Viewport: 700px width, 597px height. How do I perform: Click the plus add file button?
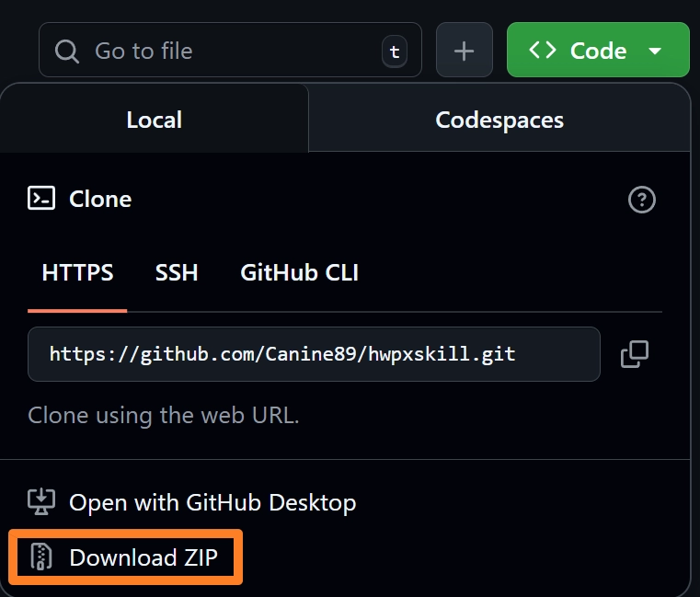[465, 50]
